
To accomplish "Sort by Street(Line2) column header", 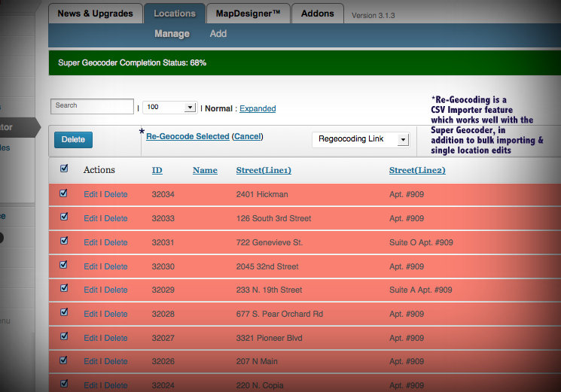I will coord(417,170).
